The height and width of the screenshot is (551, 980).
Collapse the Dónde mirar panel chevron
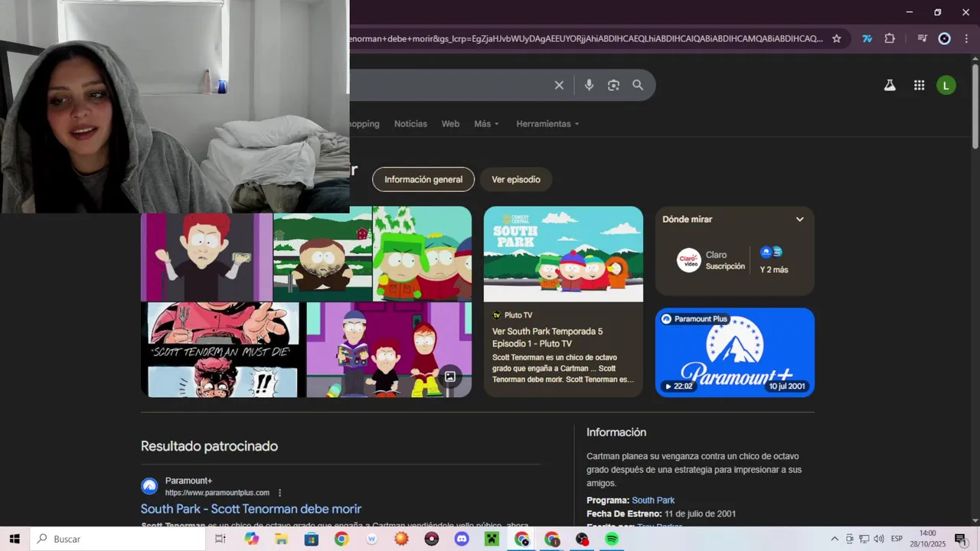(799, 219)
